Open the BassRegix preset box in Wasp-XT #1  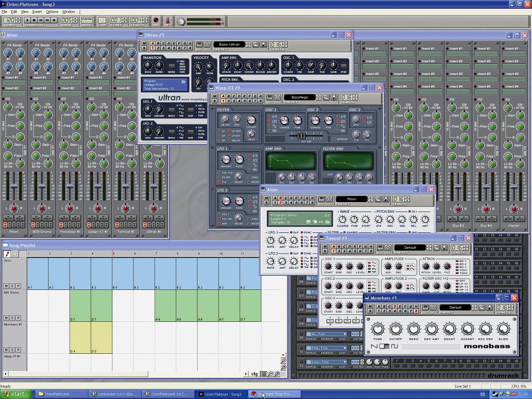pos(300,97)
